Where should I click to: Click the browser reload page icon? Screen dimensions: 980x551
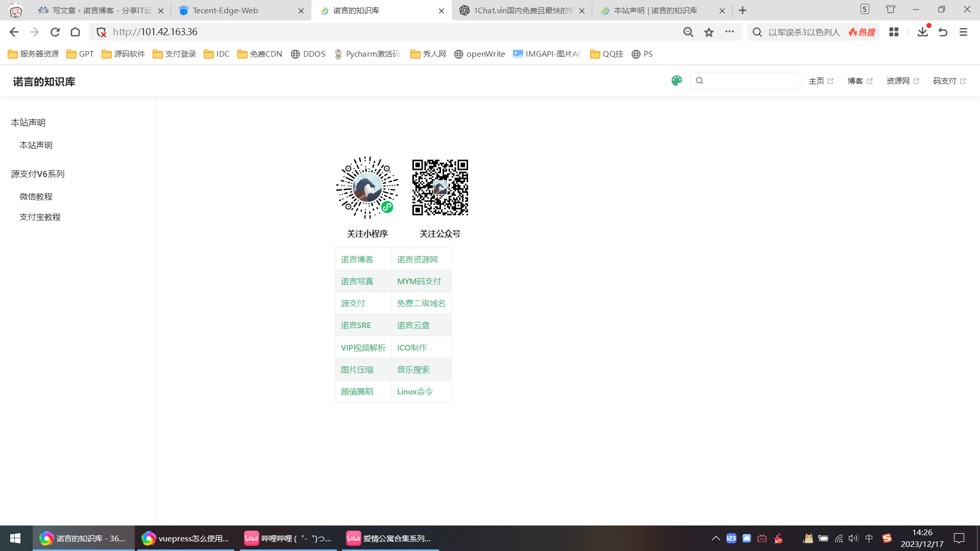[55, 32]
